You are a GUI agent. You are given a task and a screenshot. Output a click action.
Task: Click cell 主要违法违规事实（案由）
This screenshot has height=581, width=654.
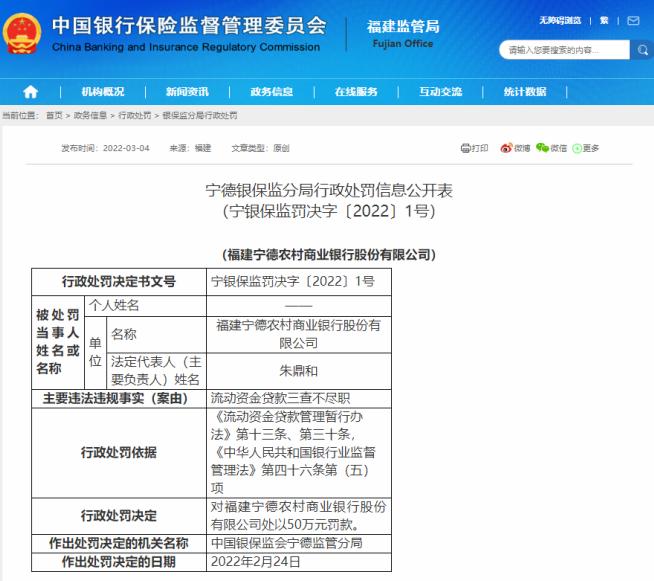119,399
